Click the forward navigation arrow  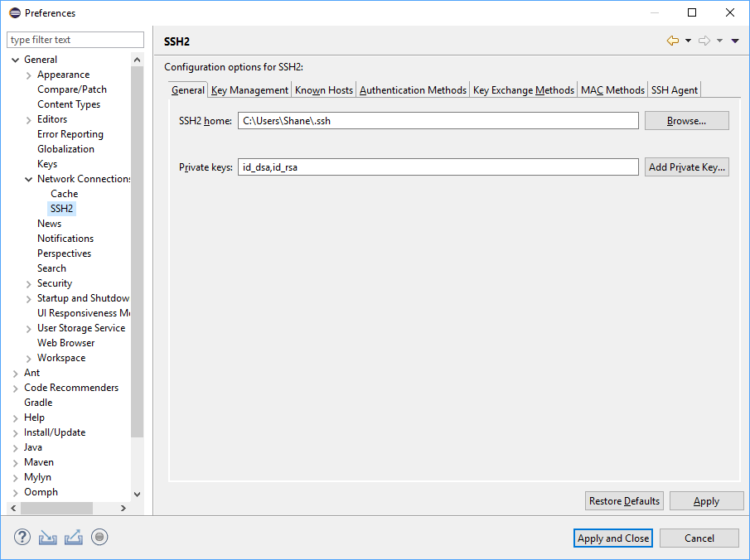coord(704,39)
